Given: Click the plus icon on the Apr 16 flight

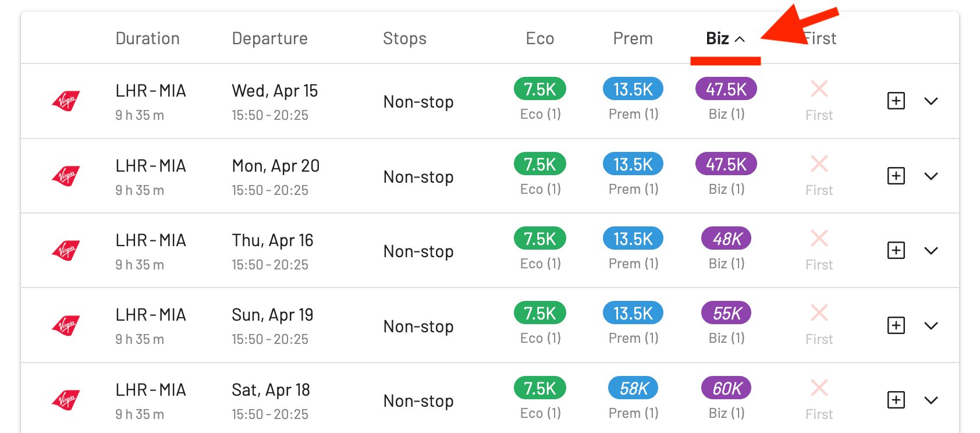Looking at the screenshot, I should [x=896, y=250].
